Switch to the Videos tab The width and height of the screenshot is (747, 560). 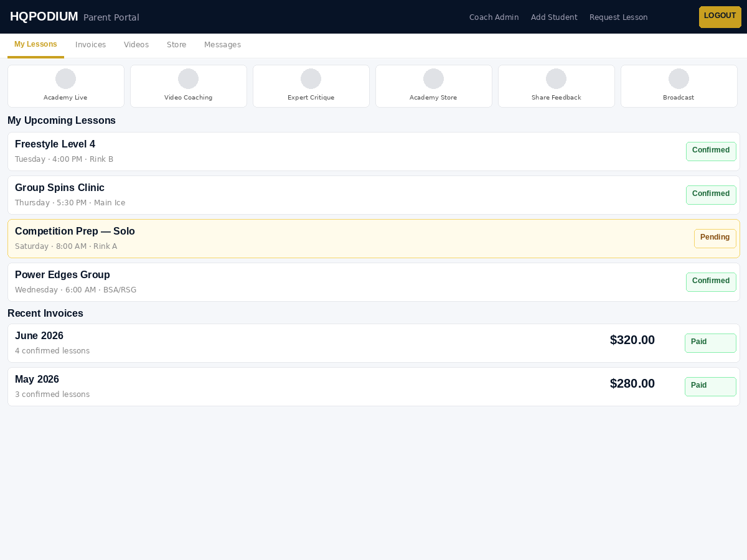click(x=136, y=45)
